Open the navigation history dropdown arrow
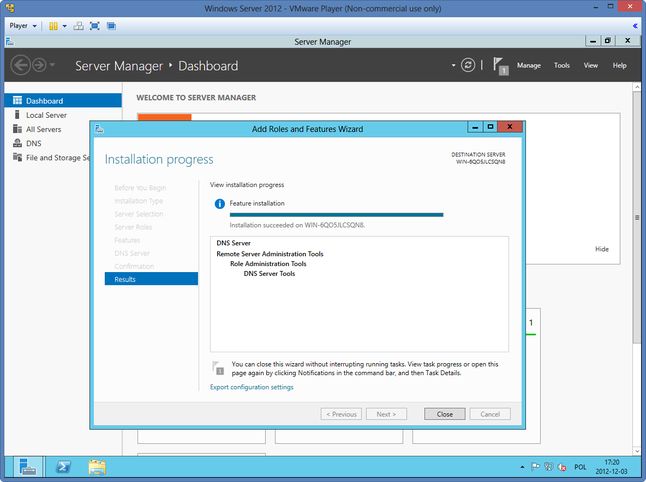This screenshot has width=646, height=482. pyautogui.click(x=52, y=65)
